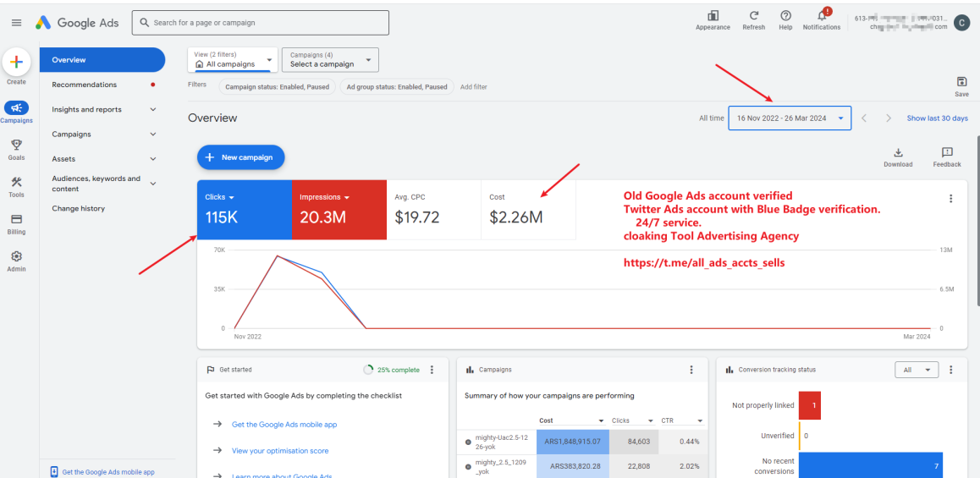Viewport: 980px width, 478px height.
Task: Select the Cost scorecard
Action: tap(528, 209)
